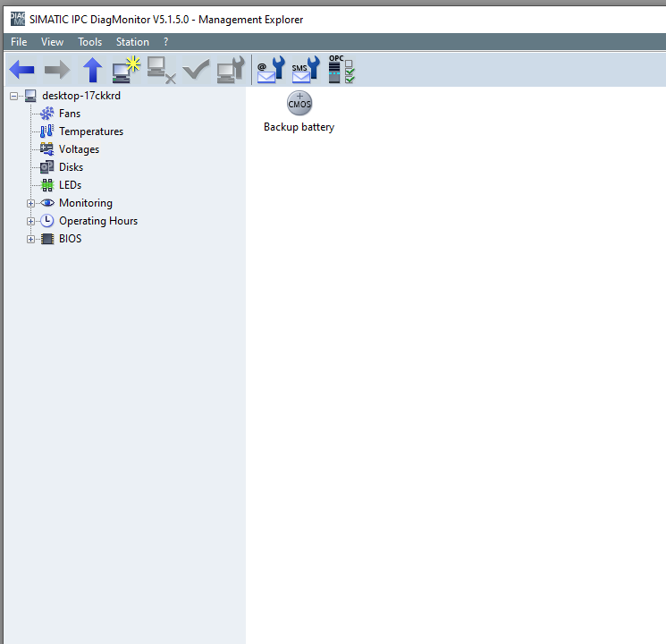Viewport: 666px width, 644px height.
Task: Open e-mail notification settings icon
Action: tap(271, 69)
